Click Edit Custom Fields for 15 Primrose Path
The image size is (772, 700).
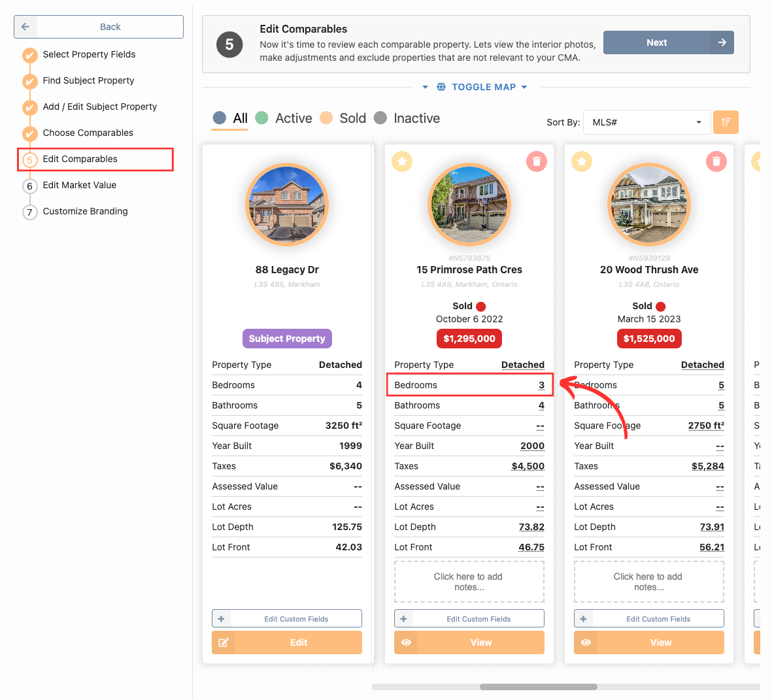tap(469, 619)
